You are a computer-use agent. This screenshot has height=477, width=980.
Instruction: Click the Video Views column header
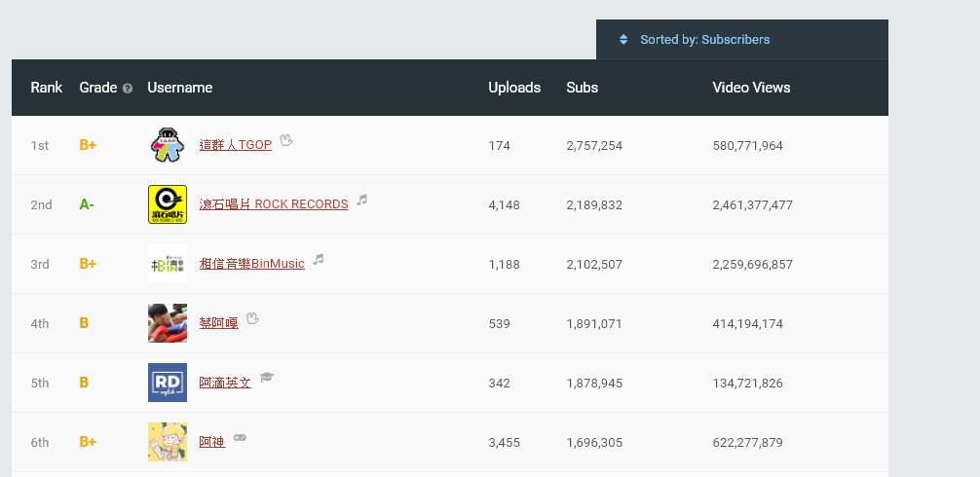pos(751,88)
